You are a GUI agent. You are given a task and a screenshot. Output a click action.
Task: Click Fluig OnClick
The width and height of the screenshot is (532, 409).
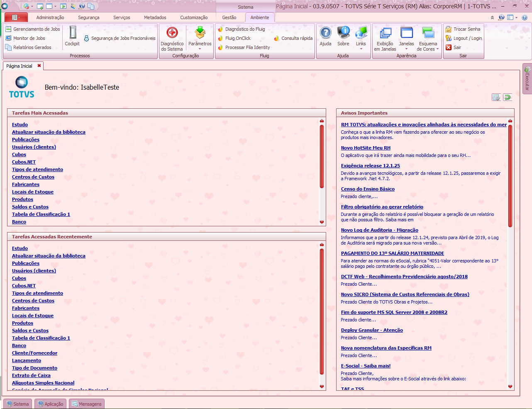(234, 38)
